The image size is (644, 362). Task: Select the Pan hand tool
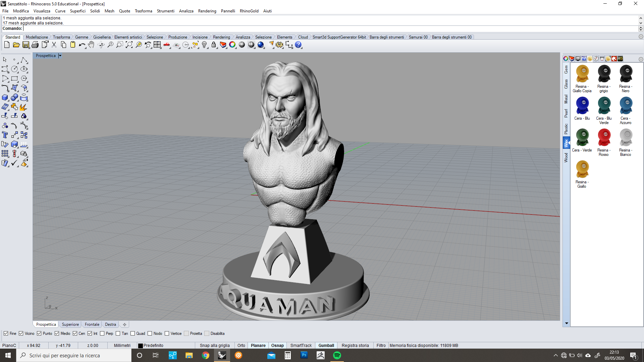click(x=91, y=45)
